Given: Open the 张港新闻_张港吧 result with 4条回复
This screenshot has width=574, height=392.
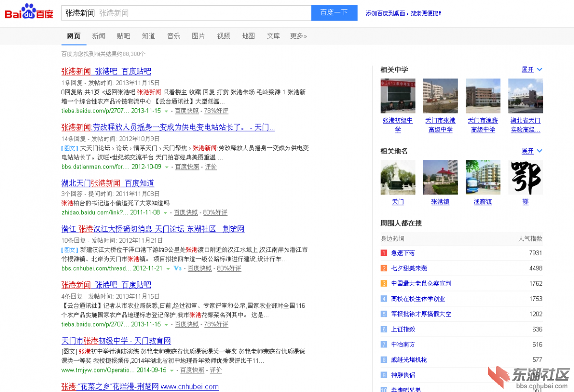Looking at the screenshot, I should [106, 285].
